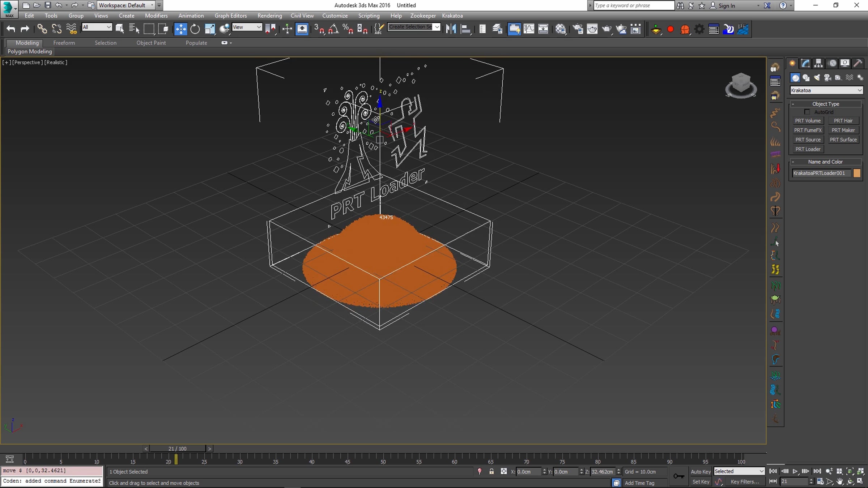Play the animation
The image size is (868, 488).
point(795,471)
